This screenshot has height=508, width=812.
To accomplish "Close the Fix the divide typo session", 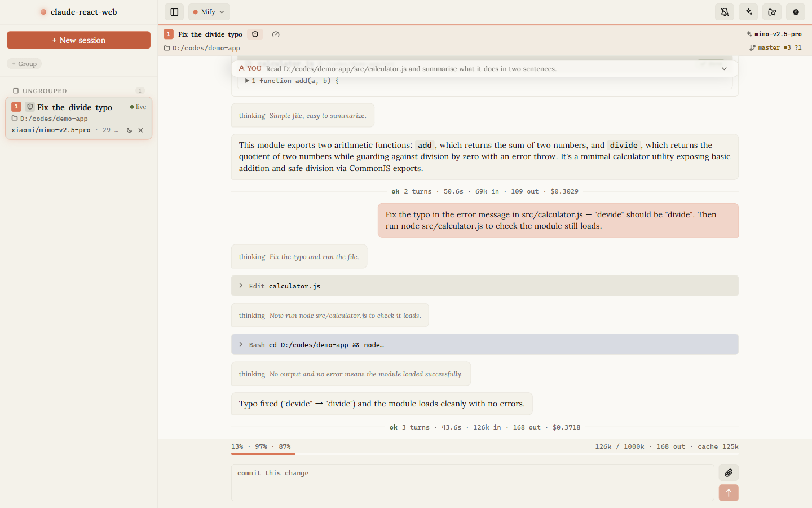I will click(x=140, y=130).
